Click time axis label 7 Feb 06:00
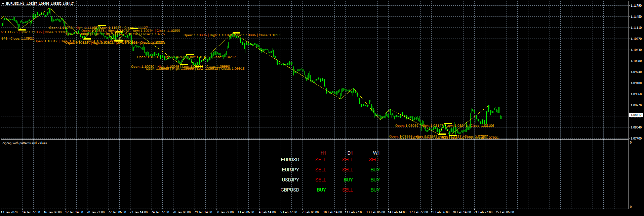Image resolution: width=644 pixels, height=216 pixels. point(310,212)
